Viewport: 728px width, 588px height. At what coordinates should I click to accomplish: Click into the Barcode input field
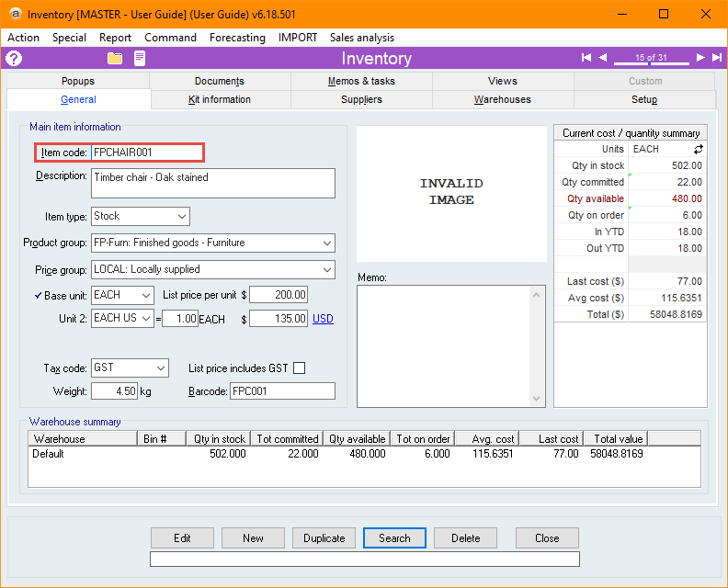[x=282, y=391]
